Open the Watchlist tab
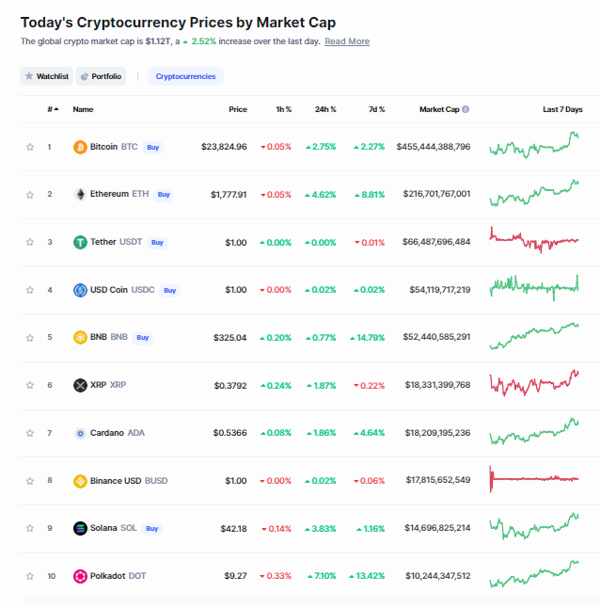Viewport: 600px width, 608px height. (x=46, y=76)
